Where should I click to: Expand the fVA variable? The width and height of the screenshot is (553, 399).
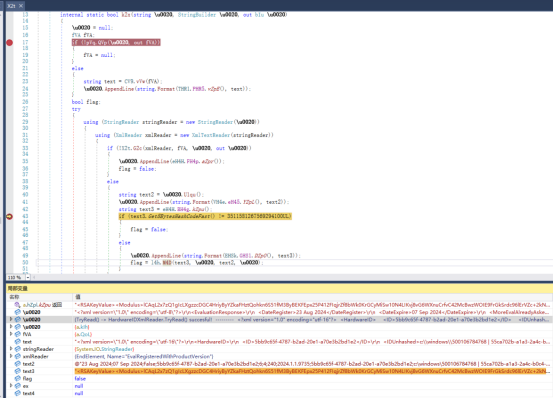point(11,334)
